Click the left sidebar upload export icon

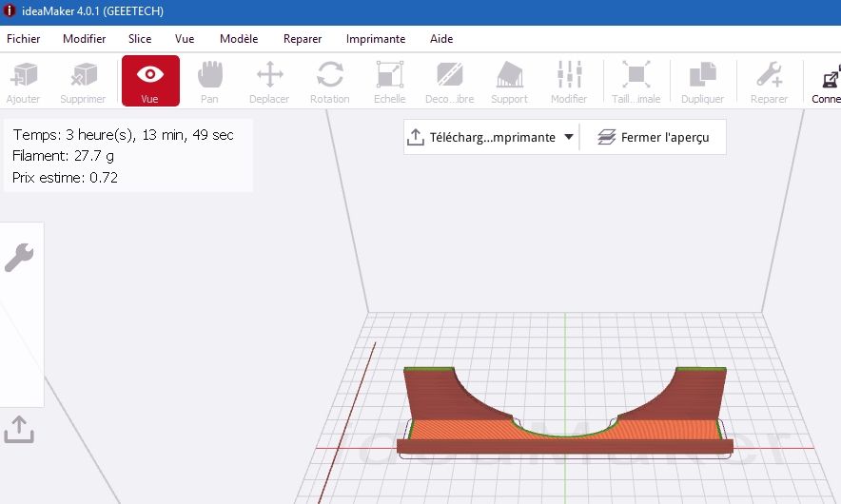tap(19, 430)
